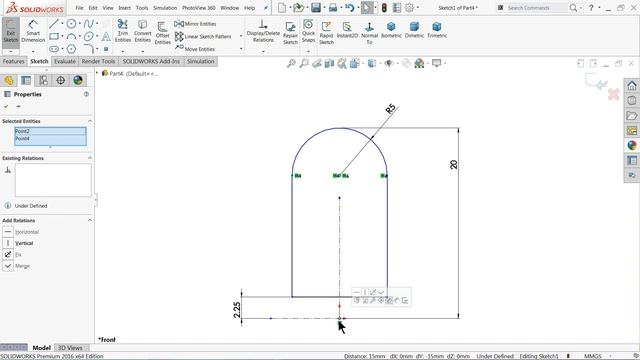Viewport: 640px width, 360px height.
Task: Collapse the Add Relations section
Action: (90, 220)
